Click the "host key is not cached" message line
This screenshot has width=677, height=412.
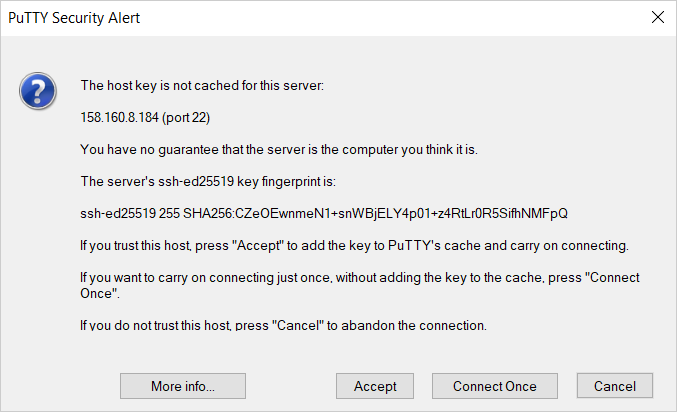202,86
